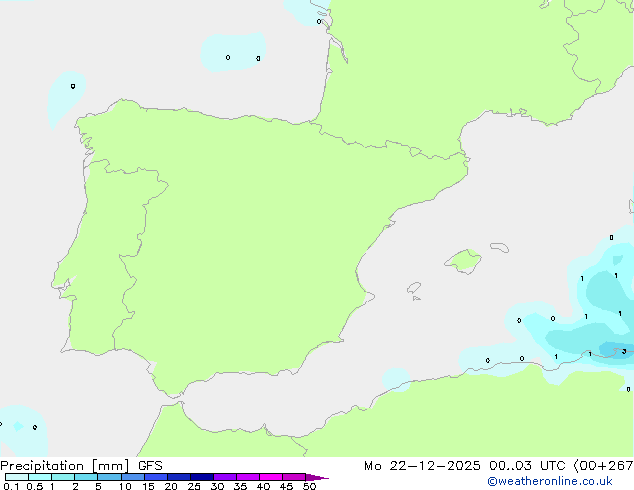Click the Ibiza island outline
The width and height of the screenshot is (634, 490).
414,287
